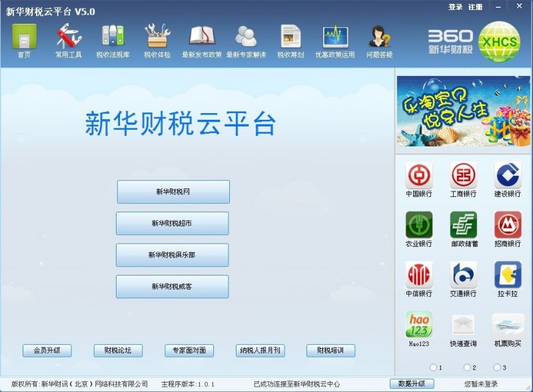Open Hao123 site icon

coord(419,324)
